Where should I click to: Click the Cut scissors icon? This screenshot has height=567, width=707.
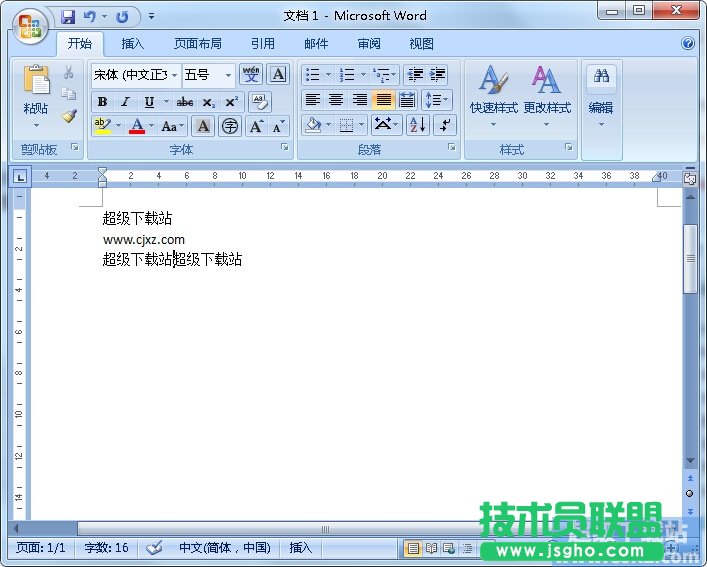coord(69,73)
